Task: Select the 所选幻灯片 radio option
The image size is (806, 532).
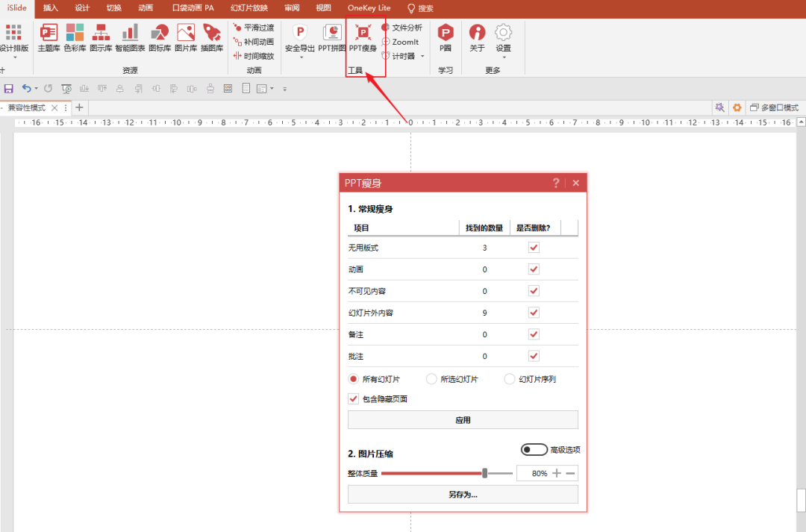Action: click(x=431, y=379)
